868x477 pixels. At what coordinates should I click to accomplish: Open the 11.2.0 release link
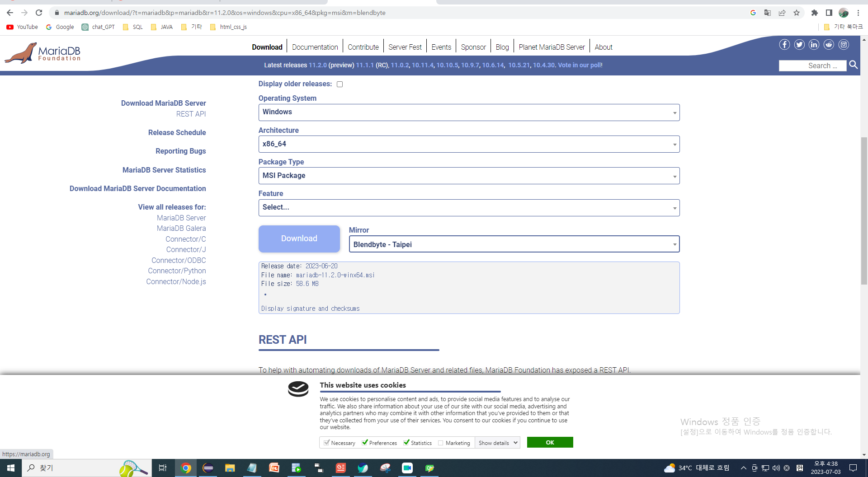tap(317, 65)
